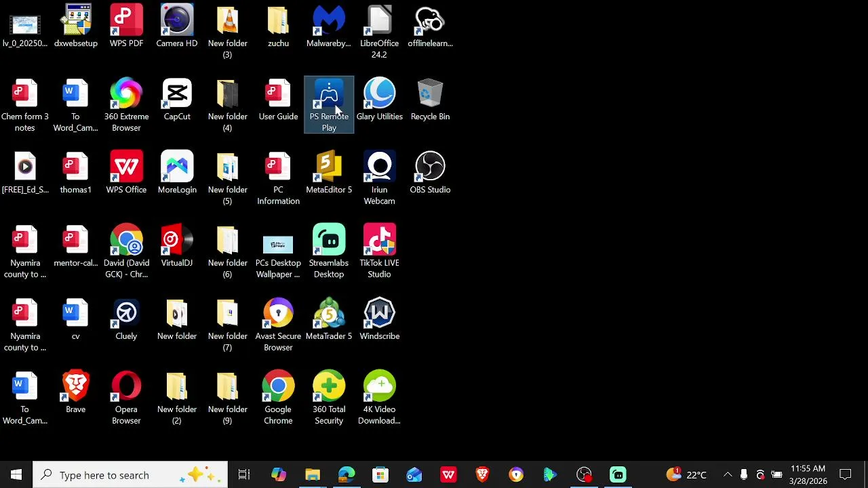
Task: Click the dxwebsetup installer icon
Action: (x=76, y=26)
